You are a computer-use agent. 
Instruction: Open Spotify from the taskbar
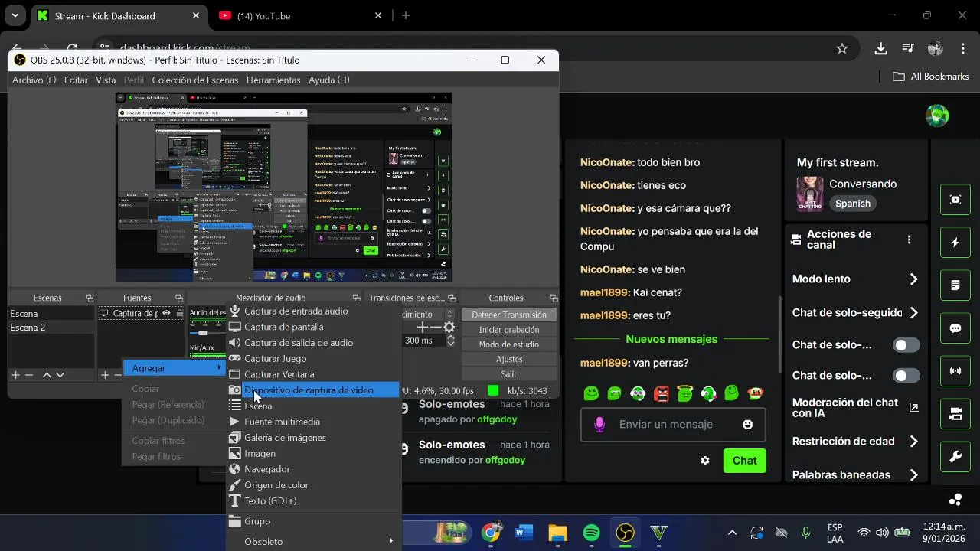pyautogui.click(x=591, y=533)
